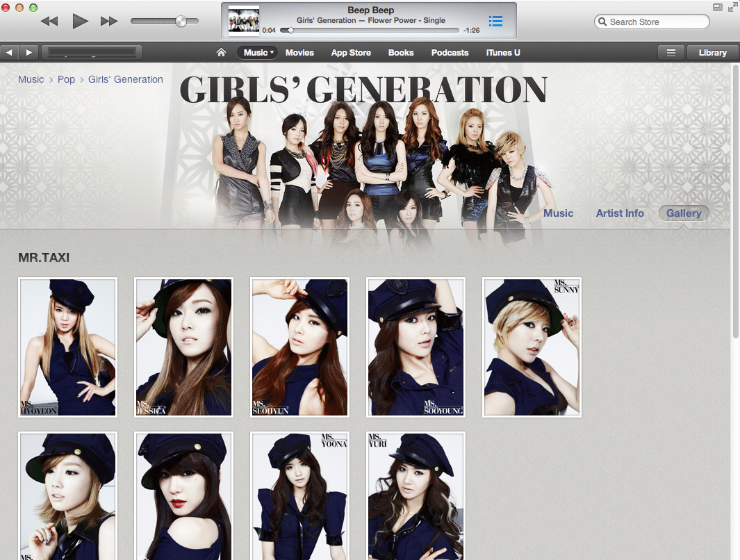Go back with the left arrow button
This screenshot has height=560, width=740.
pos(10,52)
